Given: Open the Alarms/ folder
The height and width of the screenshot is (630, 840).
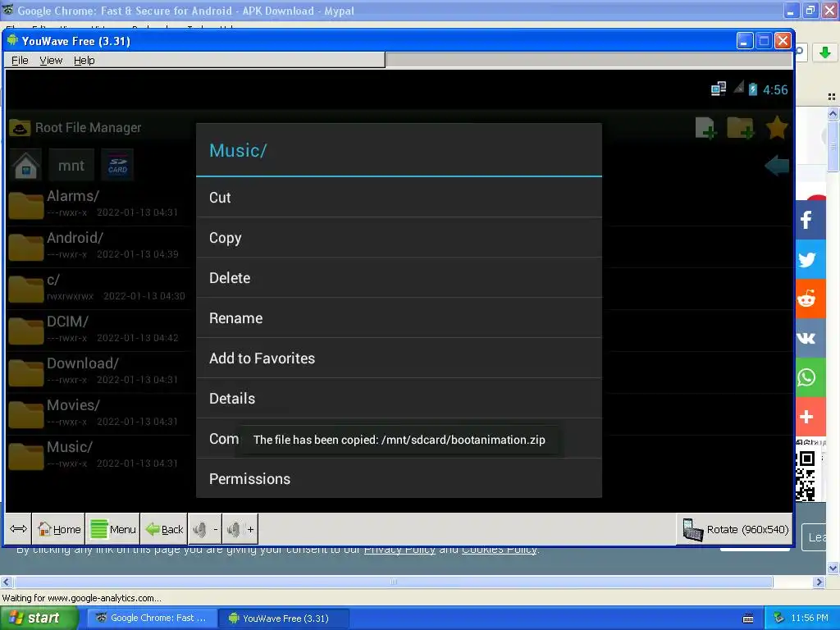Looking at the screenshot, I should (x=99, y=203).
